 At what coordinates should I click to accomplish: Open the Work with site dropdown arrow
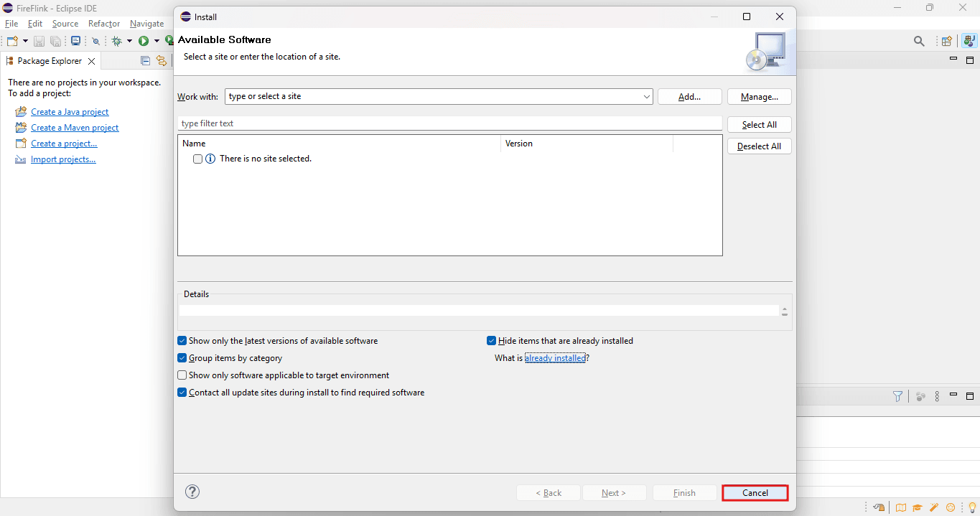(x=646, y=96)
